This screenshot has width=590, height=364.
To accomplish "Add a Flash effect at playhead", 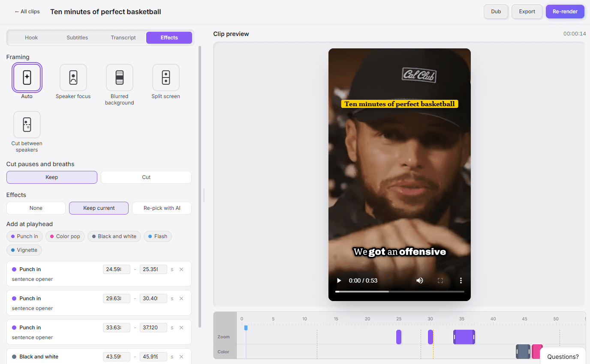I will 158,236.
